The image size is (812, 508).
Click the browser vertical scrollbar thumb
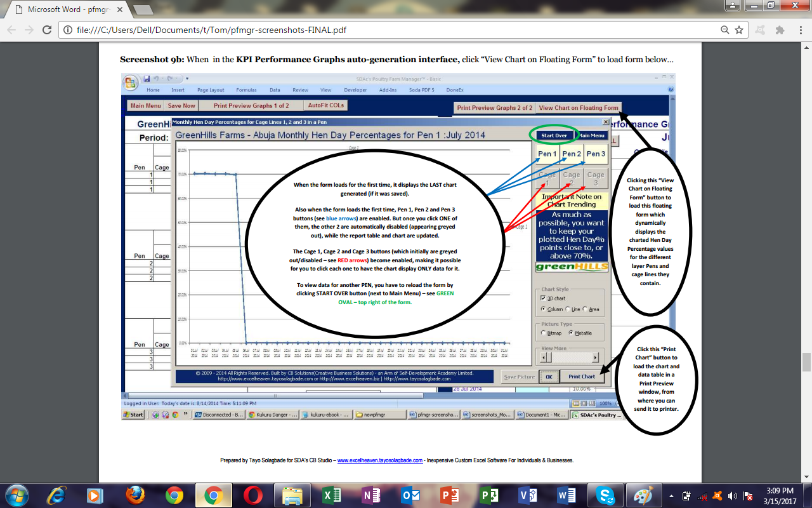pos(806,362)
